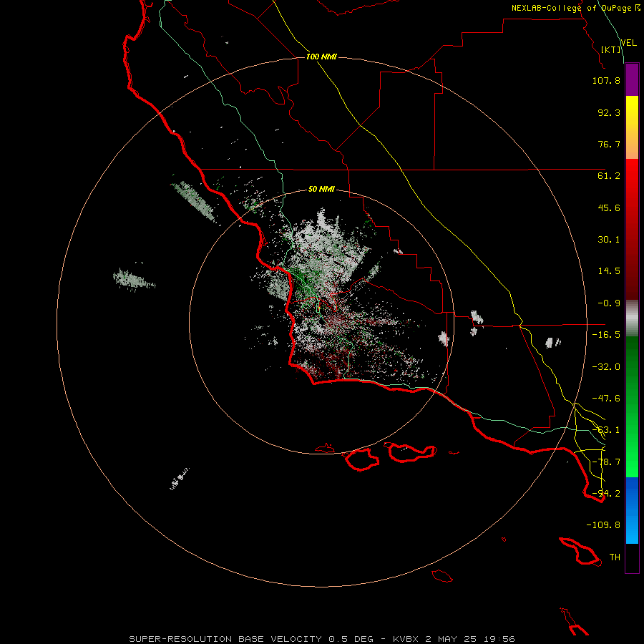Select the 76.7 legend value

pyautogui.click(x=609, y=144)
